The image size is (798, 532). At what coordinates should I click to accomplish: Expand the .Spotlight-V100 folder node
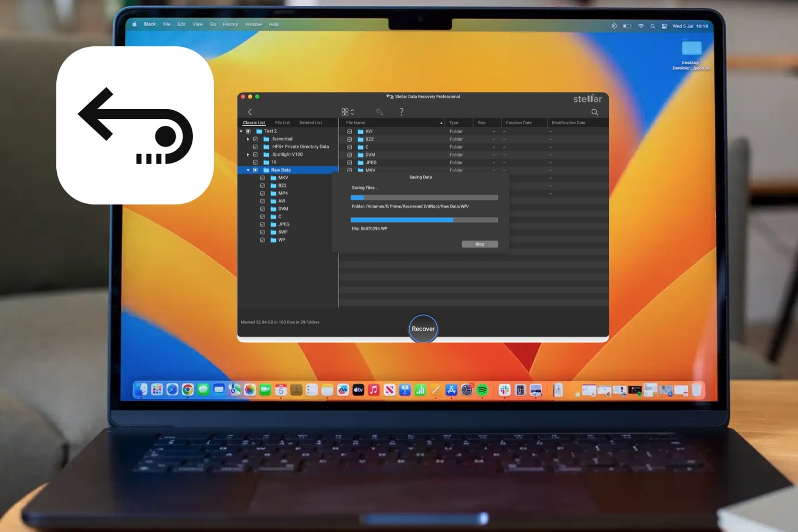(x=248, y=155)
